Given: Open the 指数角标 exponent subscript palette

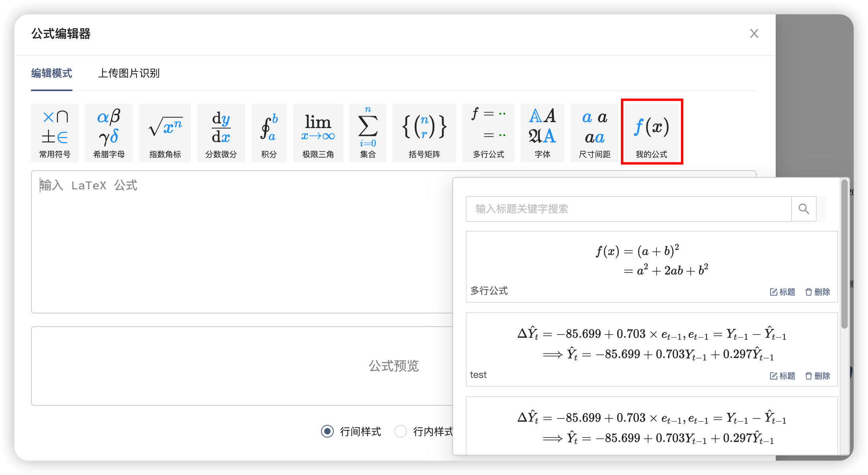Looking at the screenshot, I should 165,133.
